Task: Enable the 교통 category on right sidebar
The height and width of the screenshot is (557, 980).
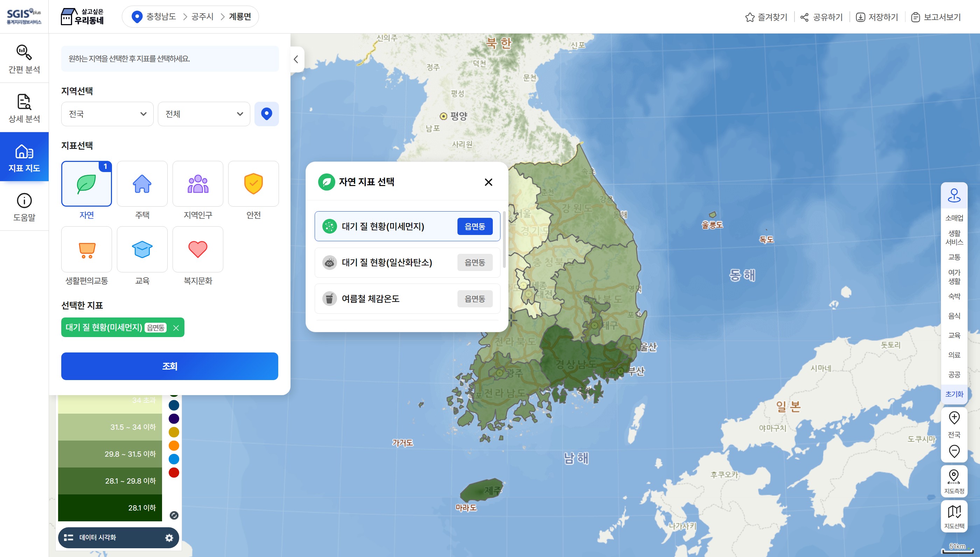Action: click(x=954, y=257)
